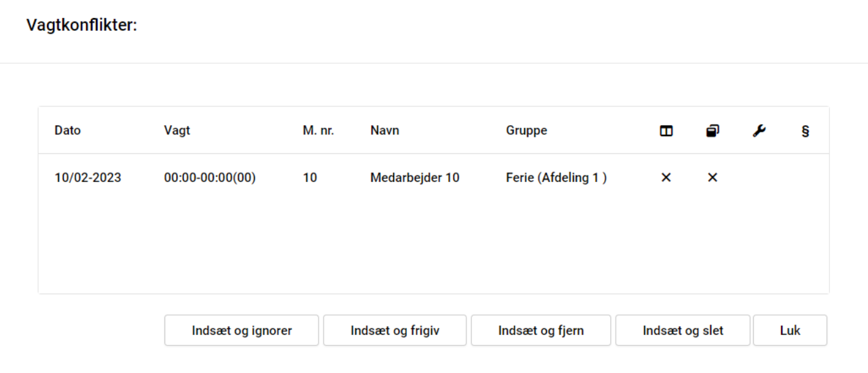Close the dialog with Luk

789,330
